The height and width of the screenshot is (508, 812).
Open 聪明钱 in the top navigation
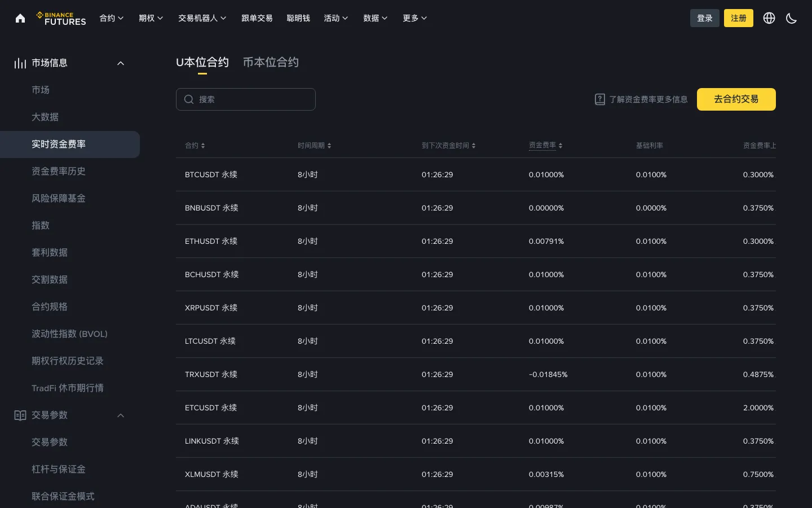click(298, 18)
